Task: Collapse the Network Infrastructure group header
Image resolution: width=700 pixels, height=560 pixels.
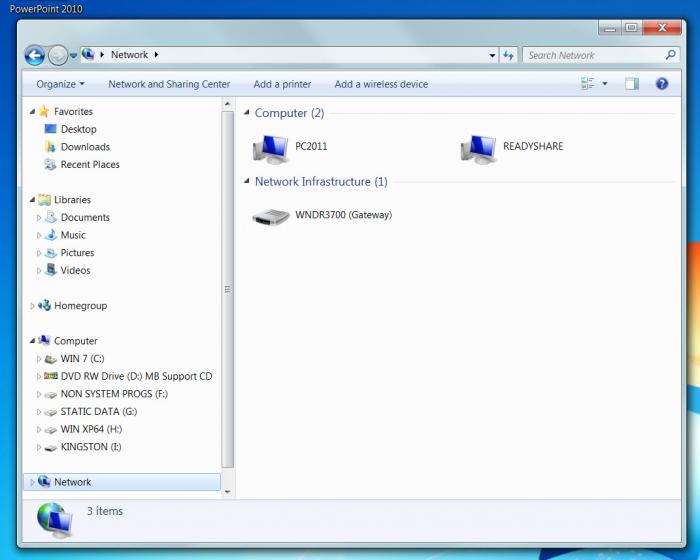Action: [x=248, y=182]
